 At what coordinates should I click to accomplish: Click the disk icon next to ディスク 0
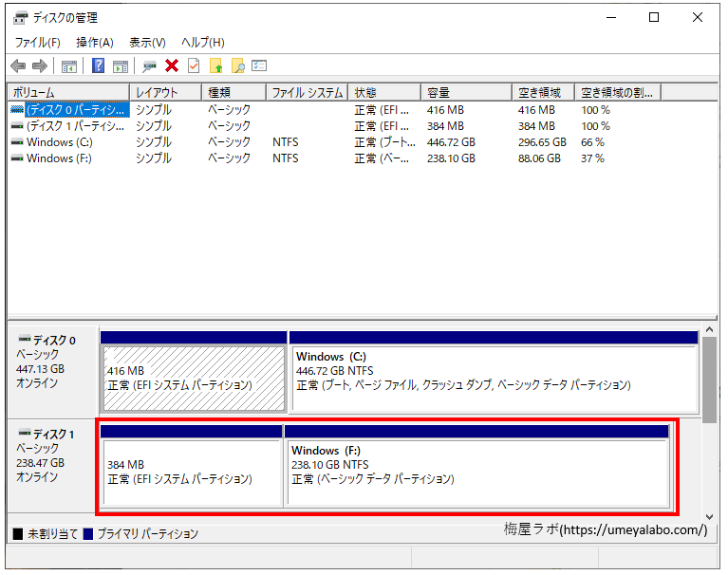[24, 340]
